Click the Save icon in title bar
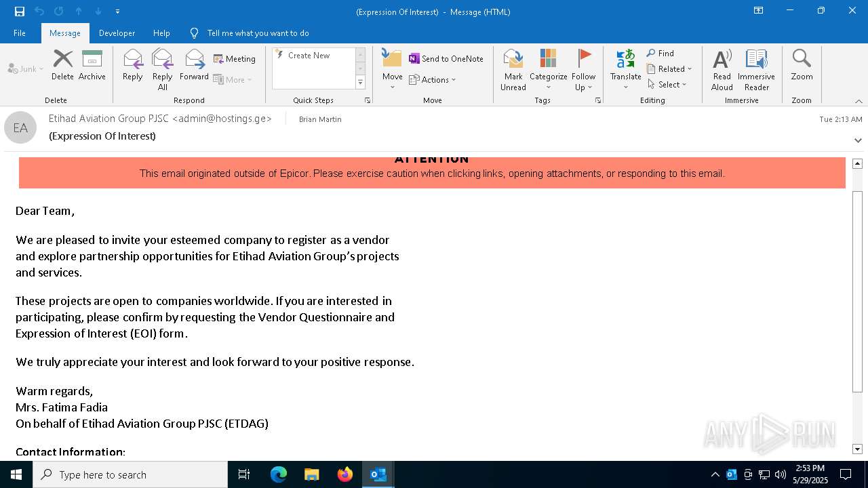Viewport: 868px width, 488px height. 19,12
